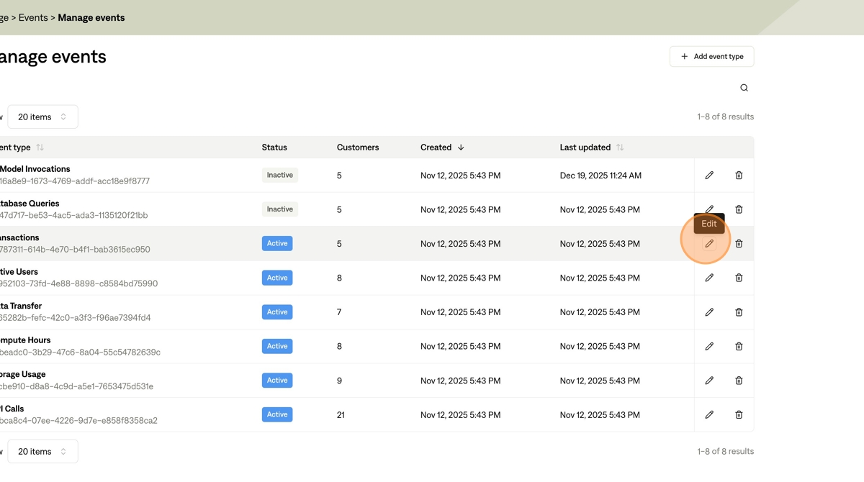Edit the Compute Hours event

click(709, 346)
